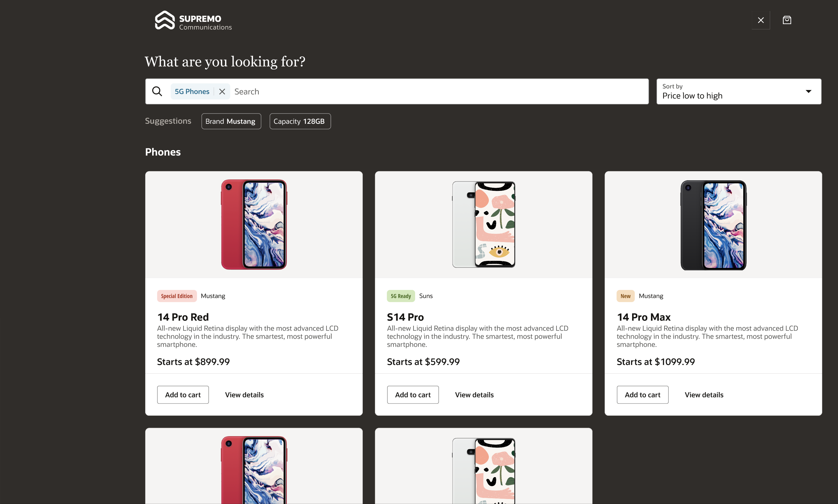Open the Sort by dropdown
Viewport: 838px width, 504px height.
[730, 92]
